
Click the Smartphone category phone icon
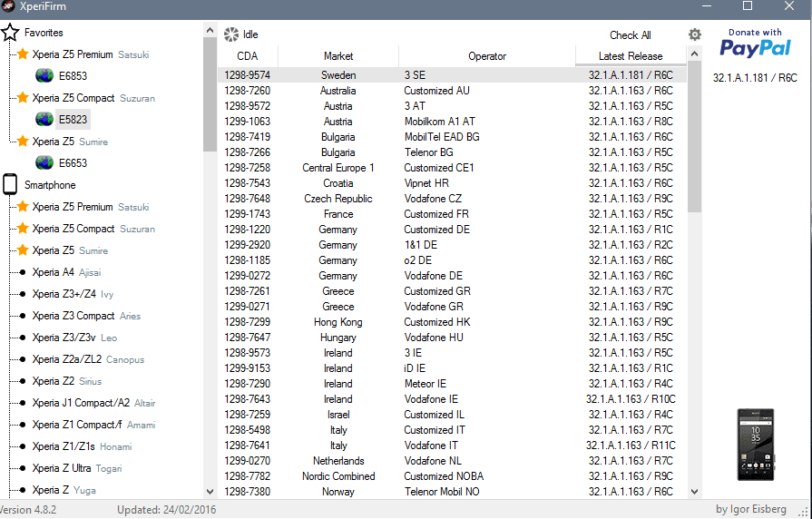pos(10,184)
